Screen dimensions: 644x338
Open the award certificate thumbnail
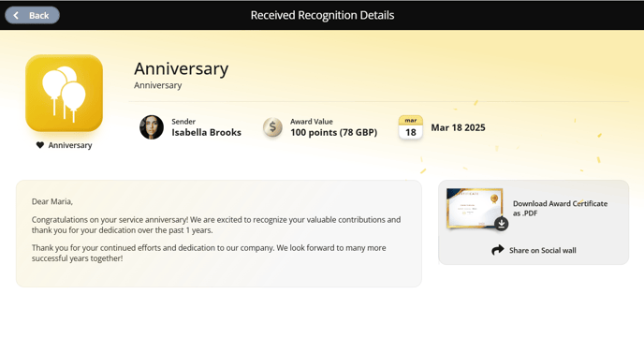pyautogui.click(x=475, y=209)
